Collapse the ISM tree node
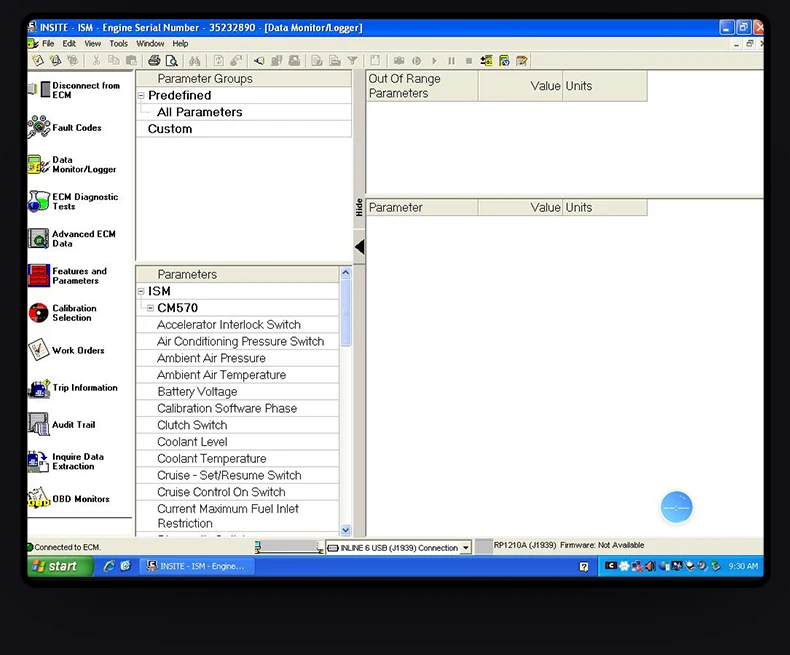Screen dimensions: 790x655 click(x=141, y=291)
